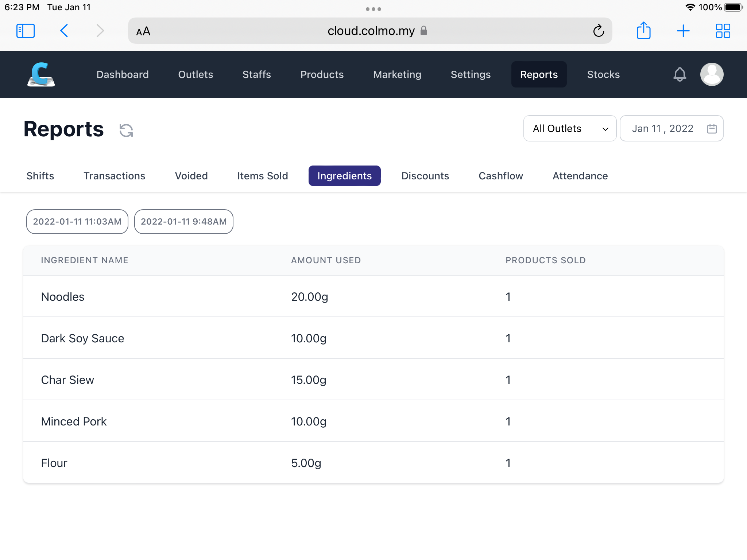Open the Share sheet in Safari
The width and height of the screenshot is (747, 560).
pos(644,31)
